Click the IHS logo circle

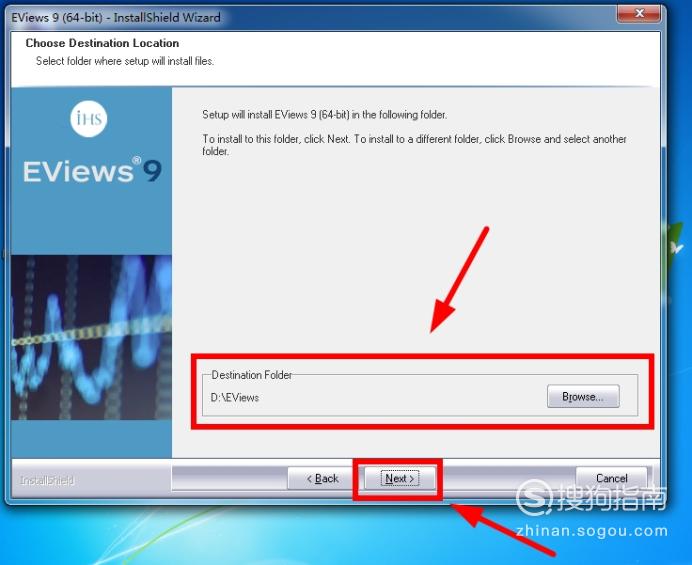(89, 118)
